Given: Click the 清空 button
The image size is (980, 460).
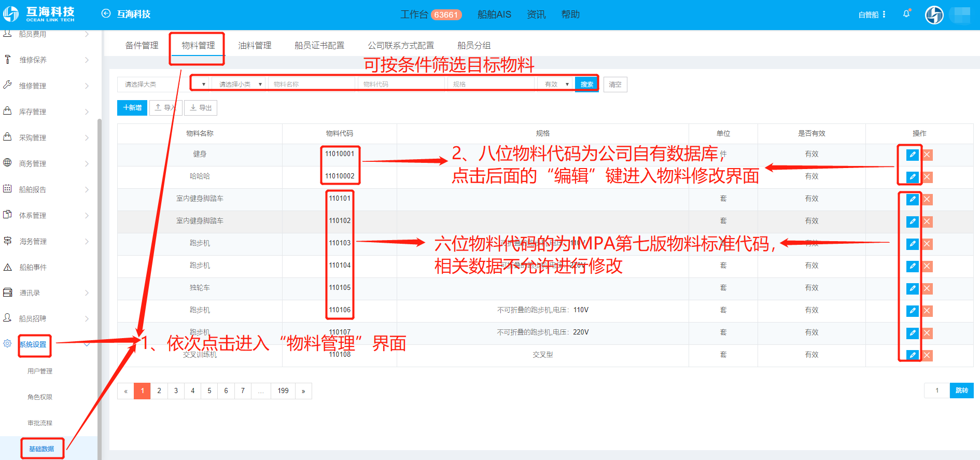Looking at the screenshot, I should coord(615,85).
